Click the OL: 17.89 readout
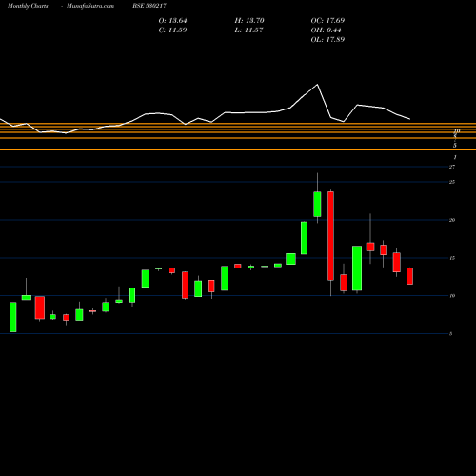The image size is (476, 476). [327, 40]
